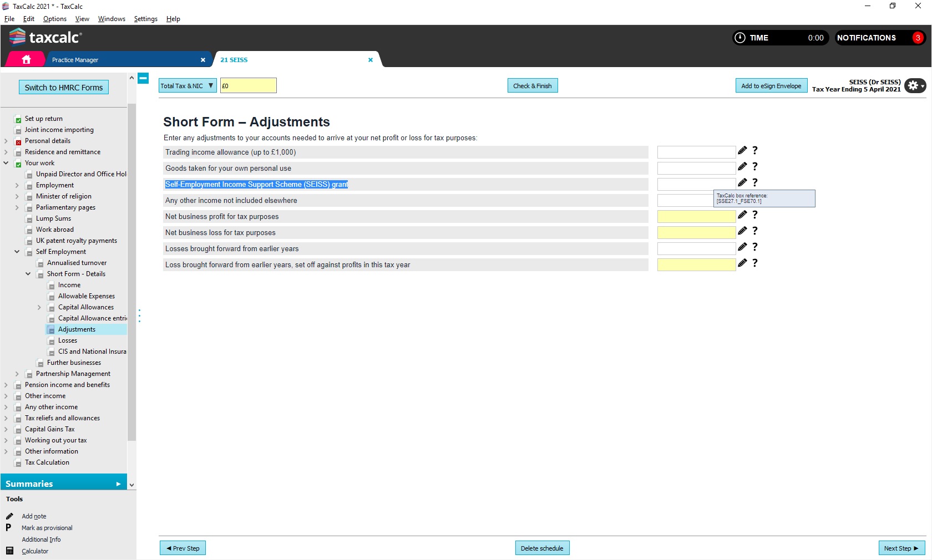Screen dimensions: 932x560
Task: Close the Practice Manager tab
Action: pyautogui.click(x=203, y=60)
